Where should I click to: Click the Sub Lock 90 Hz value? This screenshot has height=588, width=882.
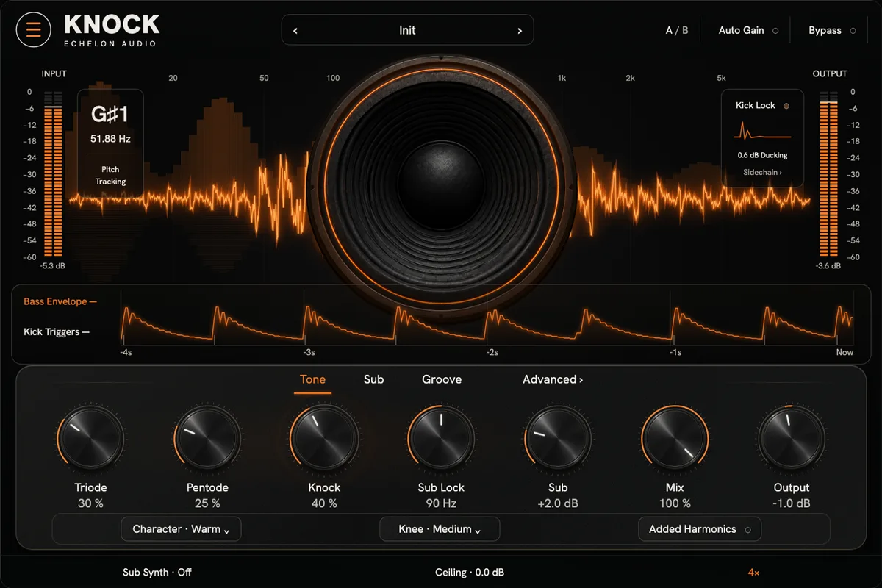click(x=441, y=503)
